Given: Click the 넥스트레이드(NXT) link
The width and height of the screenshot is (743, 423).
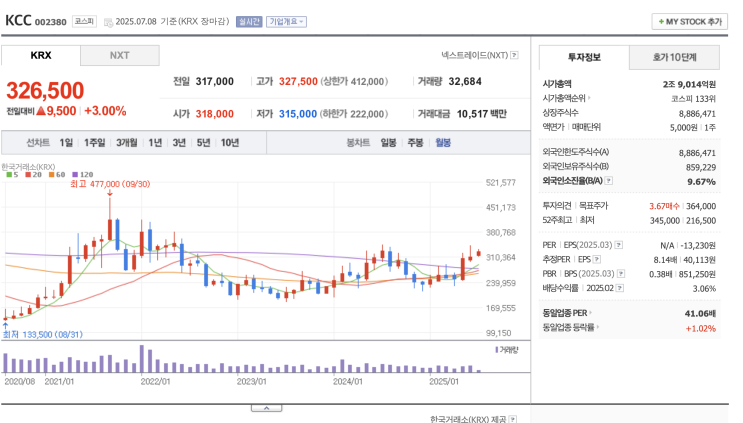Looking at the screenshot, I should point(475,55).
